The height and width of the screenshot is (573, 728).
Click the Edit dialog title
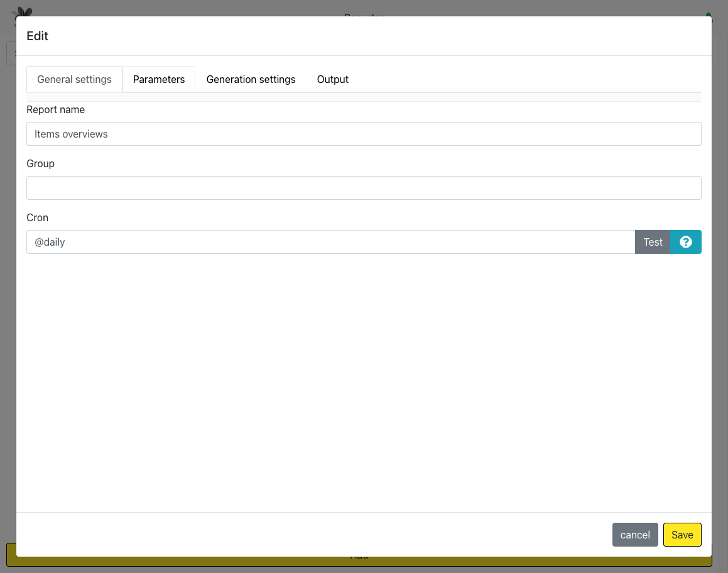click(x=37, y=36)
